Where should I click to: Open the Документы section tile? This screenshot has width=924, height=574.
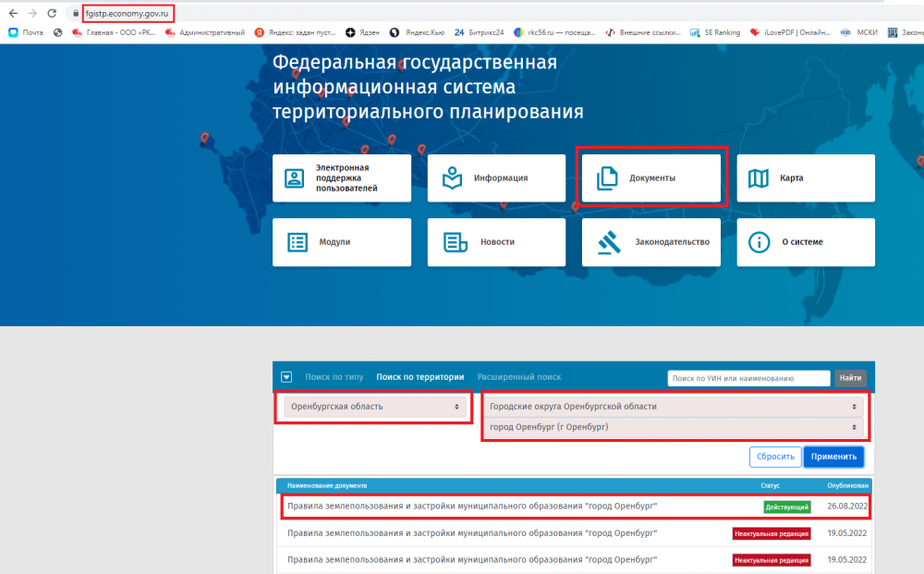coord(651,177)
